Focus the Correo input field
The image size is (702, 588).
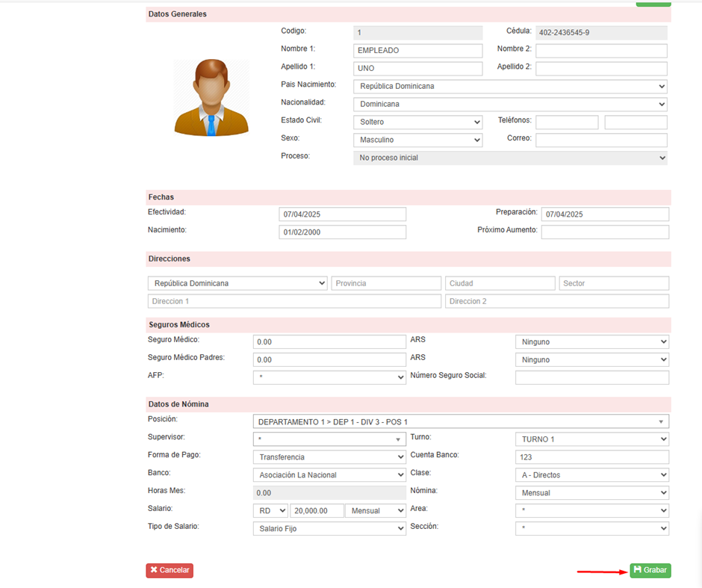tap(600, 140)
